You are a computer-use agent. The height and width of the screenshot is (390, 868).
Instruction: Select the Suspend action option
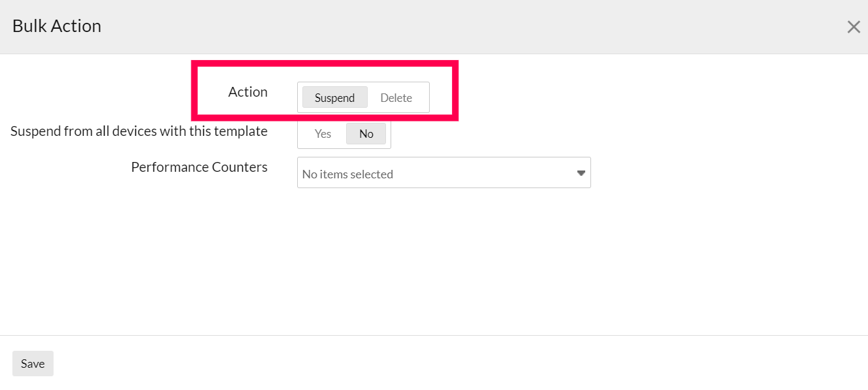(334, 98)
